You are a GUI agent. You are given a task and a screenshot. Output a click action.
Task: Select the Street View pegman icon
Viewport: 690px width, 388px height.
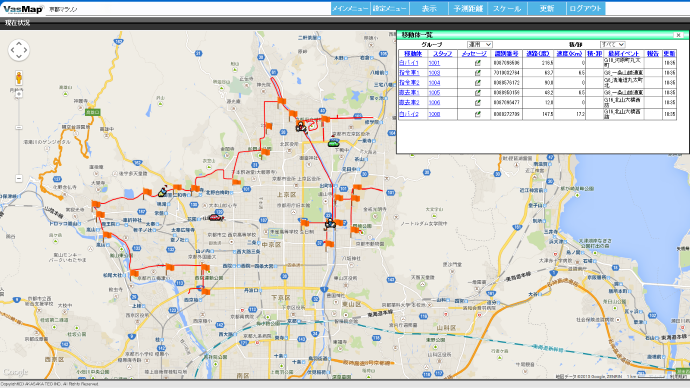[19, 78]
